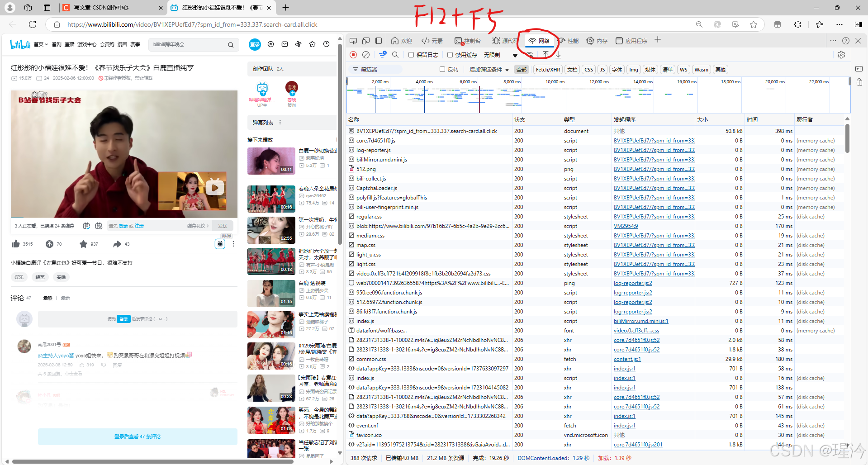Click the bilibili search input box
The width and height of the screenshot is (868, 465).
[189, 44]
